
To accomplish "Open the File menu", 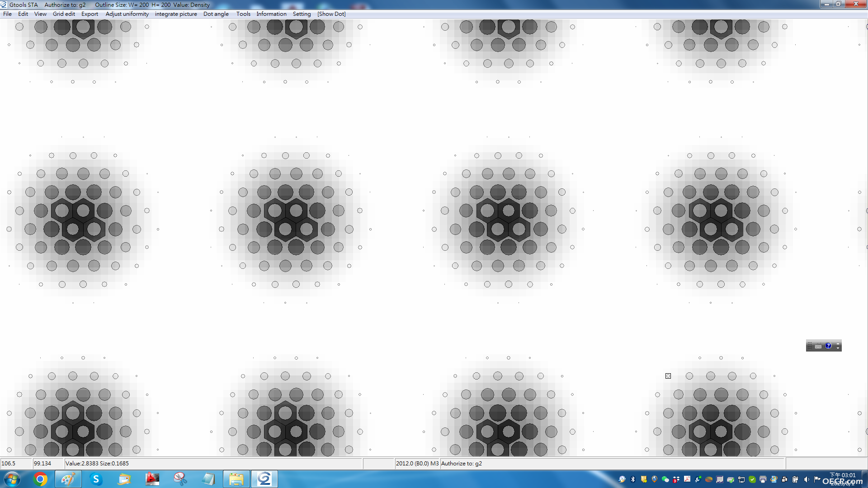I will pyautogui.click(x=7, y=14).
